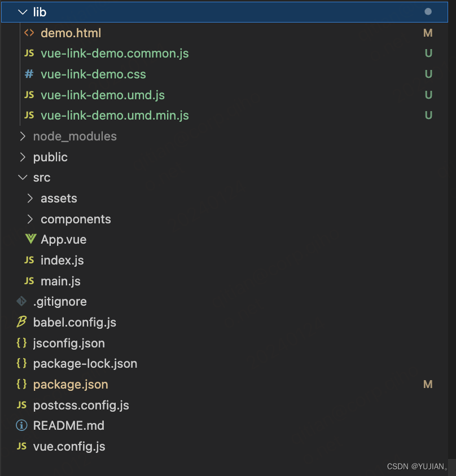Open the App.vue file
The image size is (456, 476).
click(64, 240)
